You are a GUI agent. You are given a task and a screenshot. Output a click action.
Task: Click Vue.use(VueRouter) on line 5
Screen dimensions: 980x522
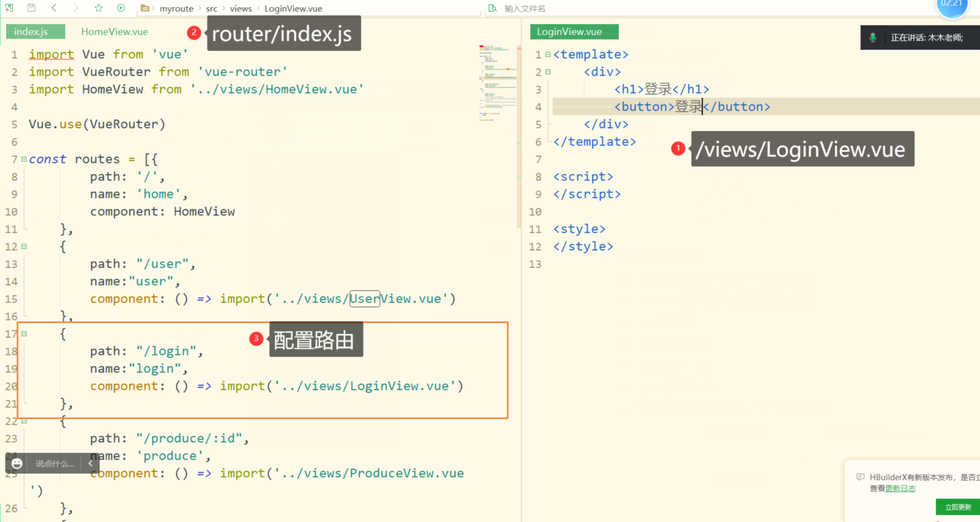(97, 124)
